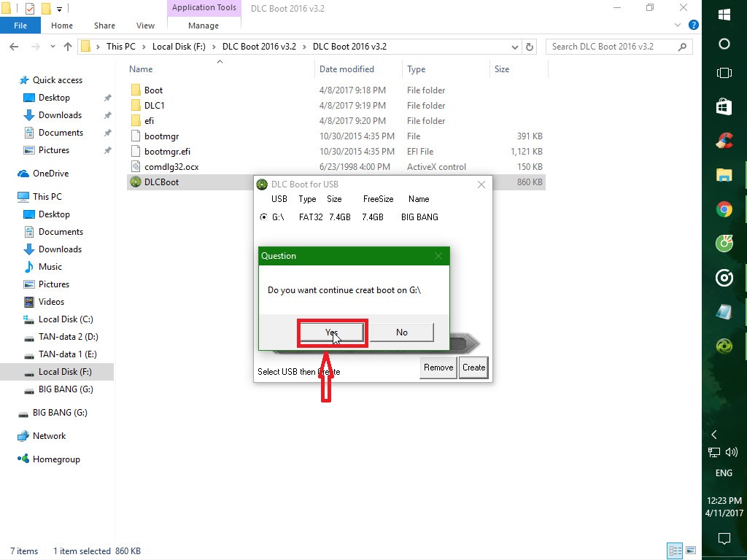Sort by the Type column header
The image size is (747, 560).
[417, 69]
